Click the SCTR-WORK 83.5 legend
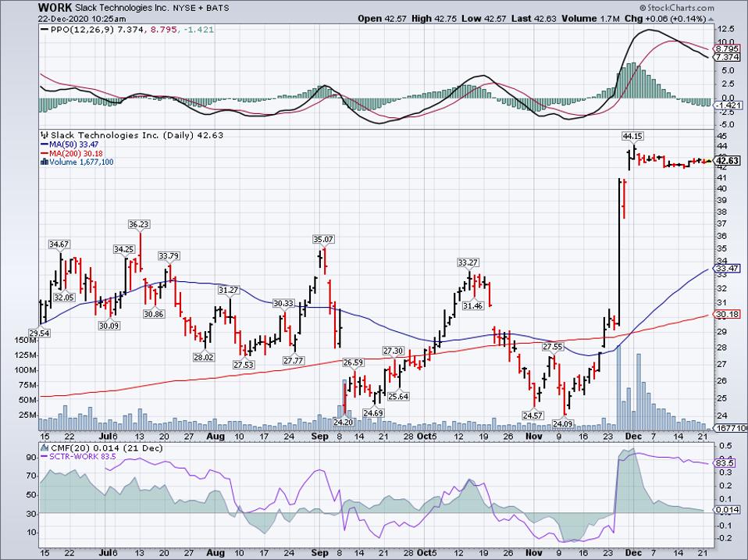Screen dimensions: 748x560 83,456
